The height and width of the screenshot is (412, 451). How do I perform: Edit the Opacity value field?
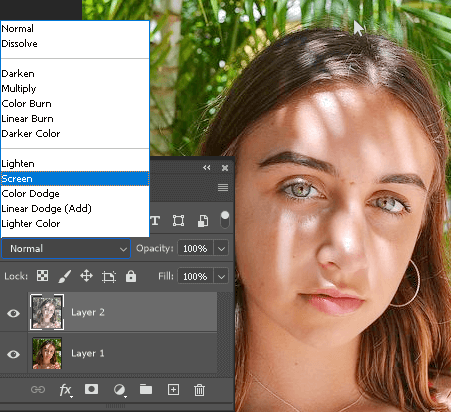(195, 249)
